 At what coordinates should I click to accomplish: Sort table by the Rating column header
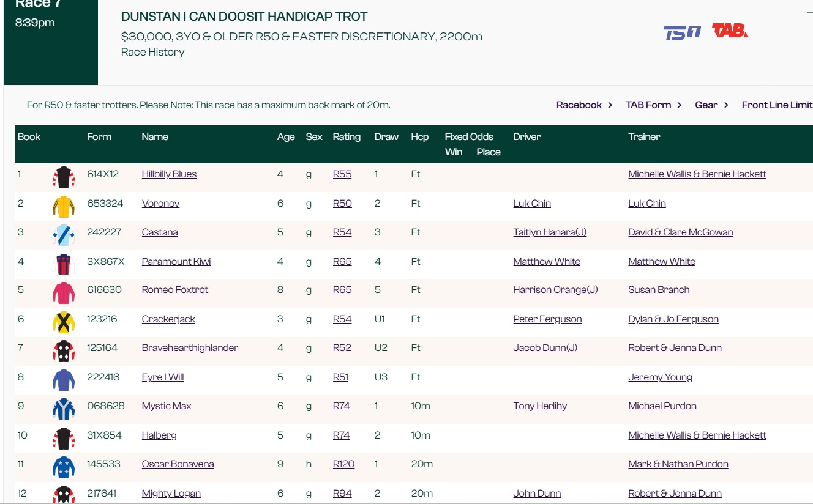pos(347,137)
